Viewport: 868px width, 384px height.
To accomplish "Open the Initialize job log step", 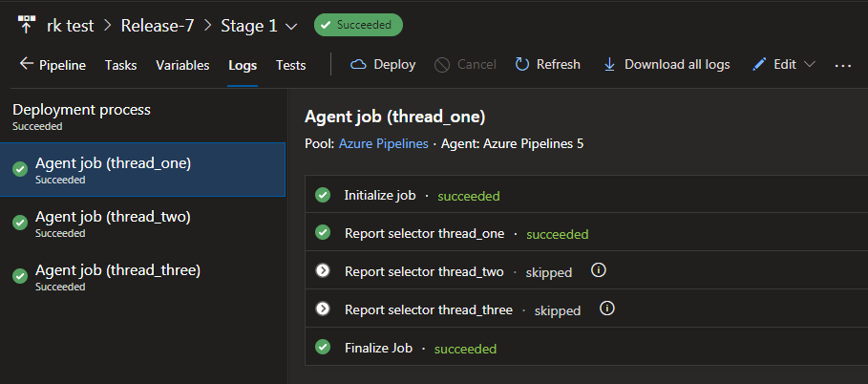I will pos(380,195).
